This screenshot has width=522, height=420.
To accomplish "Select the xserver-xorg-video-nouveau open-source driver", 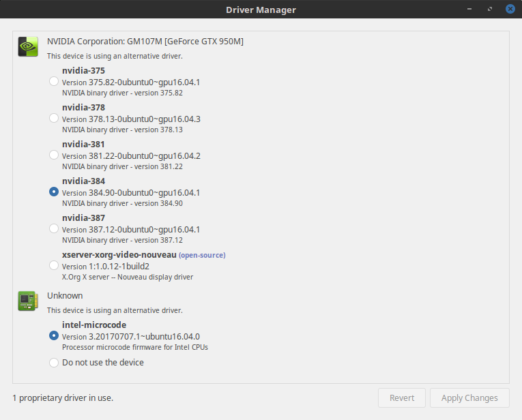I will (54, 266).
